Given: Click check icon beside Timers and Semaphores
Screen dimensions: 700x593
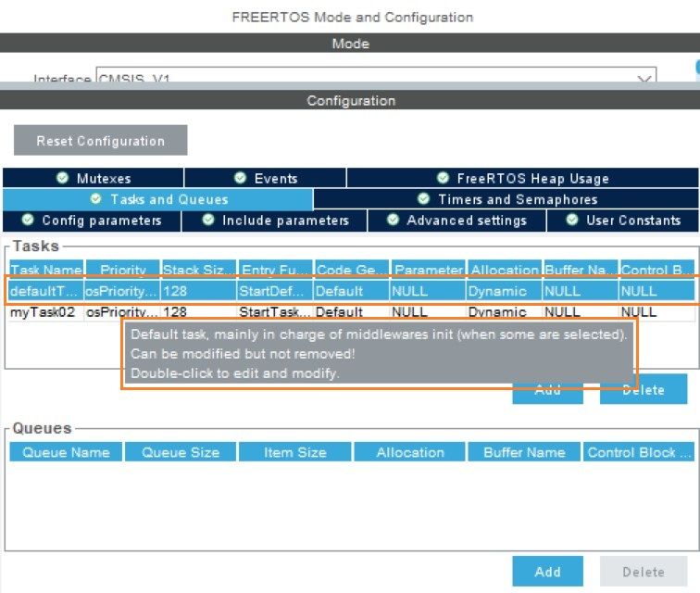Looking at the screenshot, I should [423, 199].
